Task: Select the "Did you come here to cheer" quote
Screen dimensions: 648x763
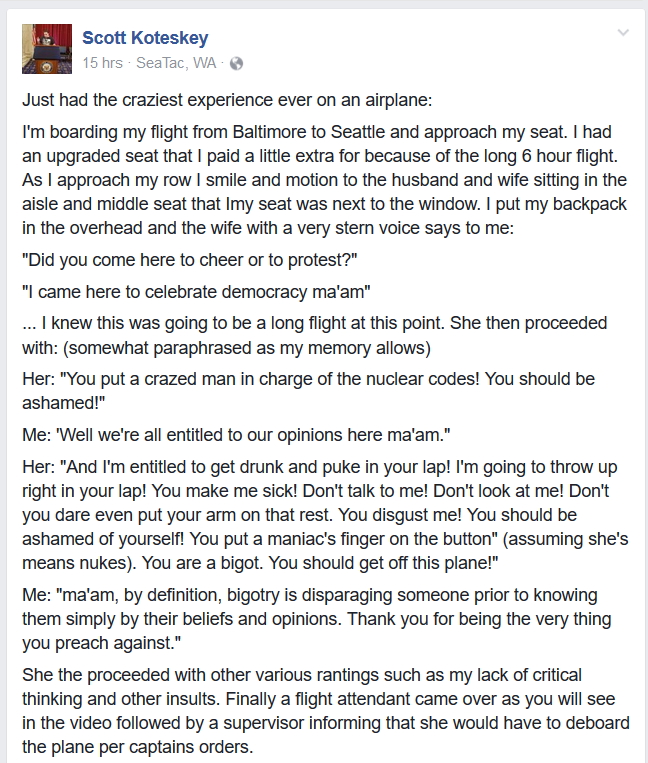Action: (x=190, y=260)
